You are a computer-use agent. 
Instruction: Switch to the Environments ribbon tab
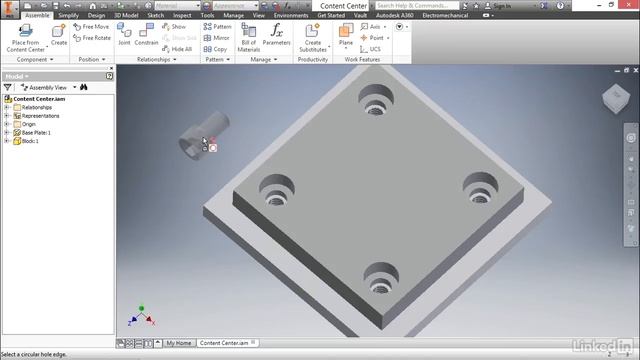(291, 16)
